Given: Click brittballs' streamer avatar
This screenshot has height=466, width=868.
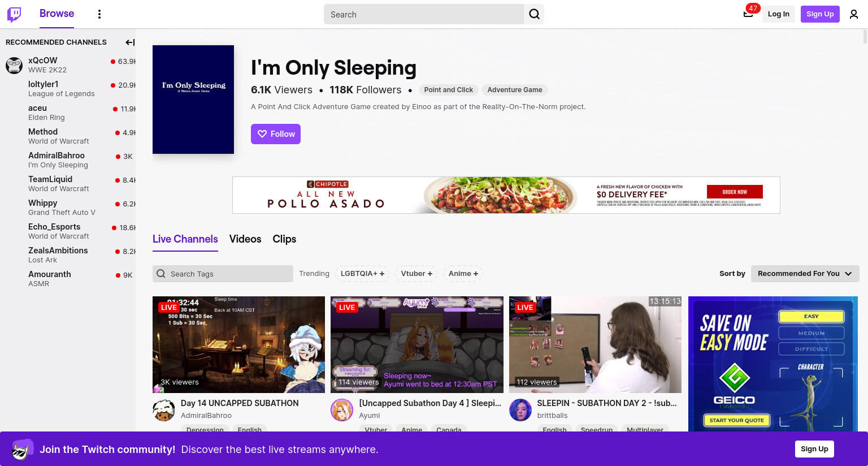Looking at the screenshot, I should pyautogui.click(x=520, y=410).
